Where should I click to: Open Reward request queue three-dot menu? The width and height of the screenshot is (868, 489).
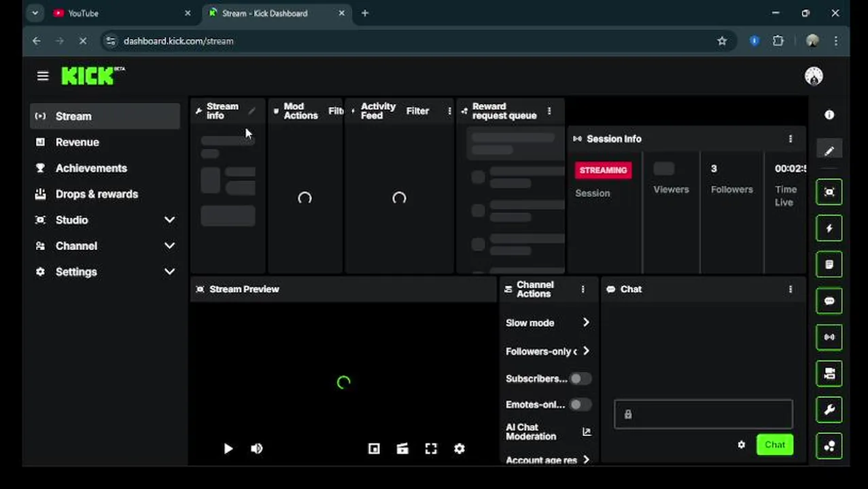(549, 111)
